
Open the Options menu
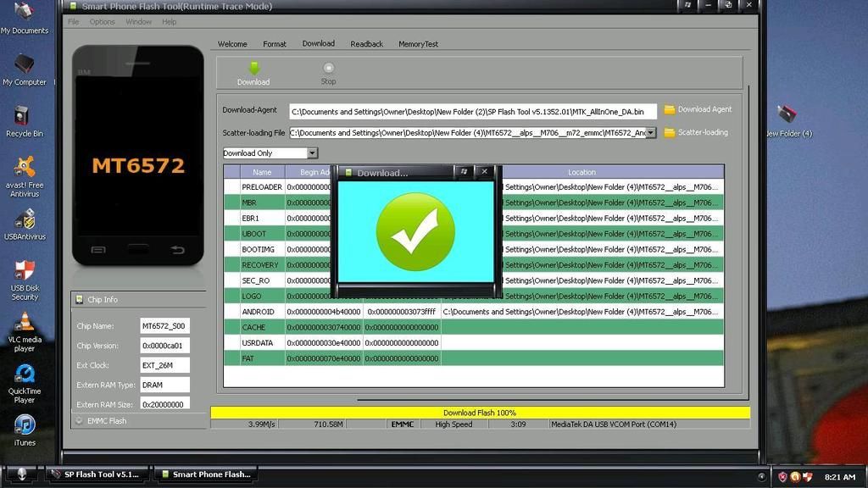tap(102, 22)
